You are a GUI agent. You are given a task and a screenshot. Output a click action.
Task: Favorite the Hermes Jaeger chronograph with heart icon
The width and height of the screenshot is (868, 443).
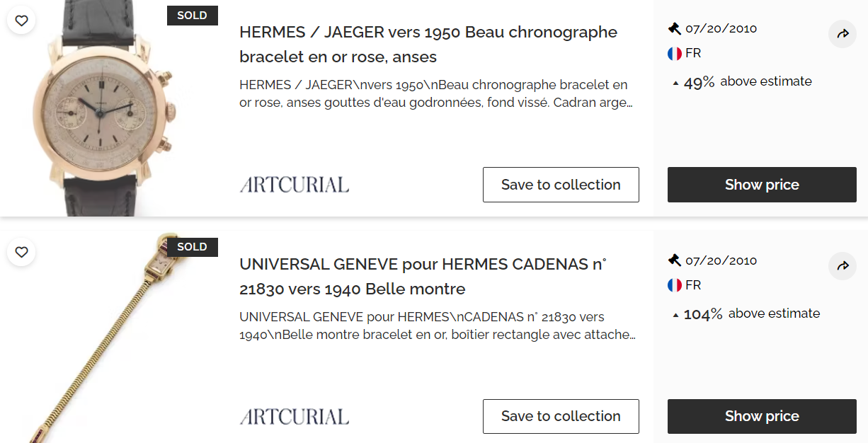click(21, 21)
